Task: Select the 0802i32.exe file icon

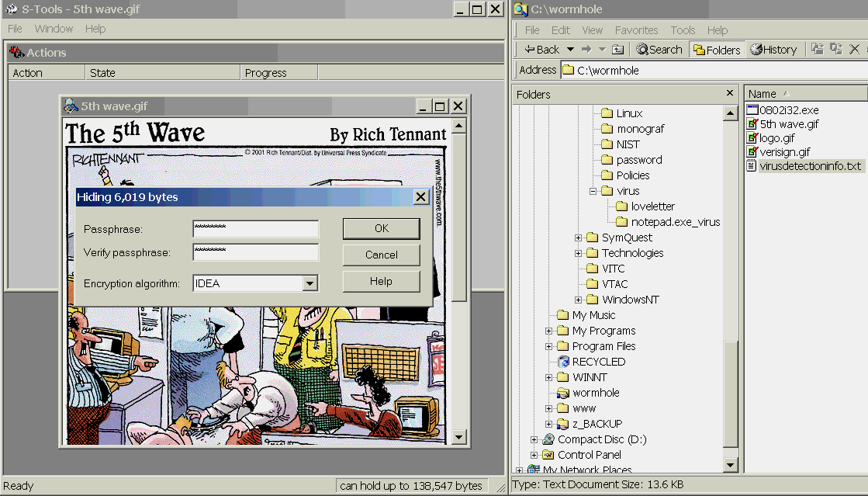Action: [752, 109]
